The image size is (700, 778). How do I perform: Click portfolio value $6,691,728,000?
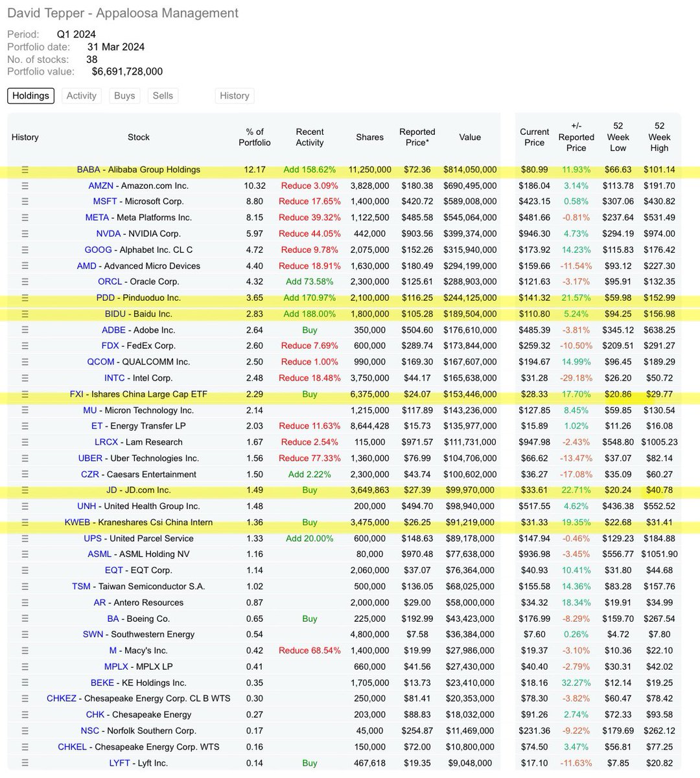(x=127, y=71)
